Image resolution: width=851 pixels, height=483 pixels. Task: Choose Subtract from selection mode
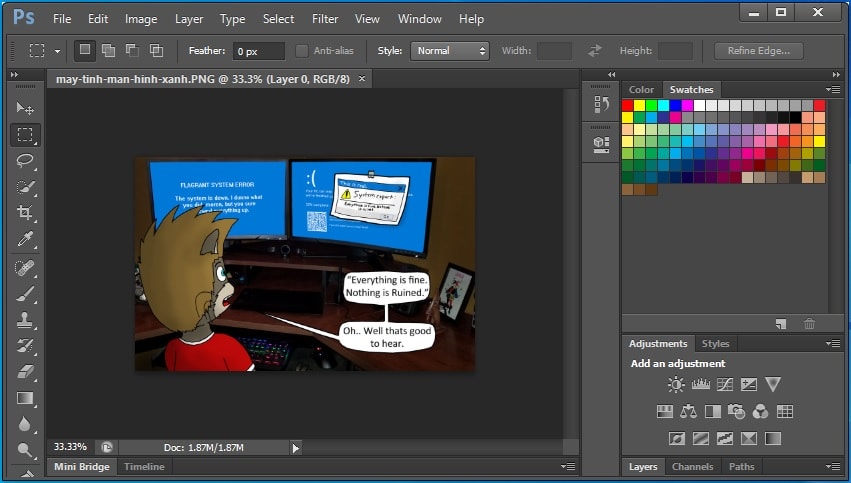pyautogui.click(x=132, y=50)
